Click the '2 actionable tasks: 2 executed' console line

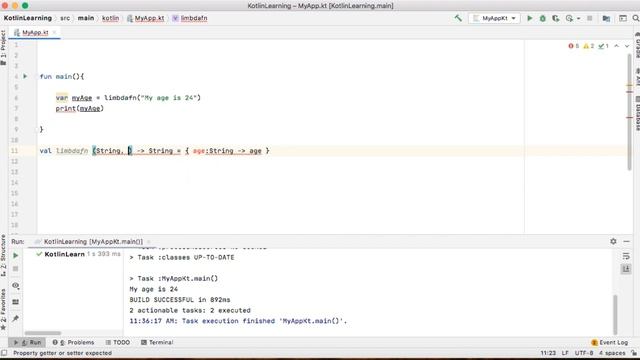(190, 310)
